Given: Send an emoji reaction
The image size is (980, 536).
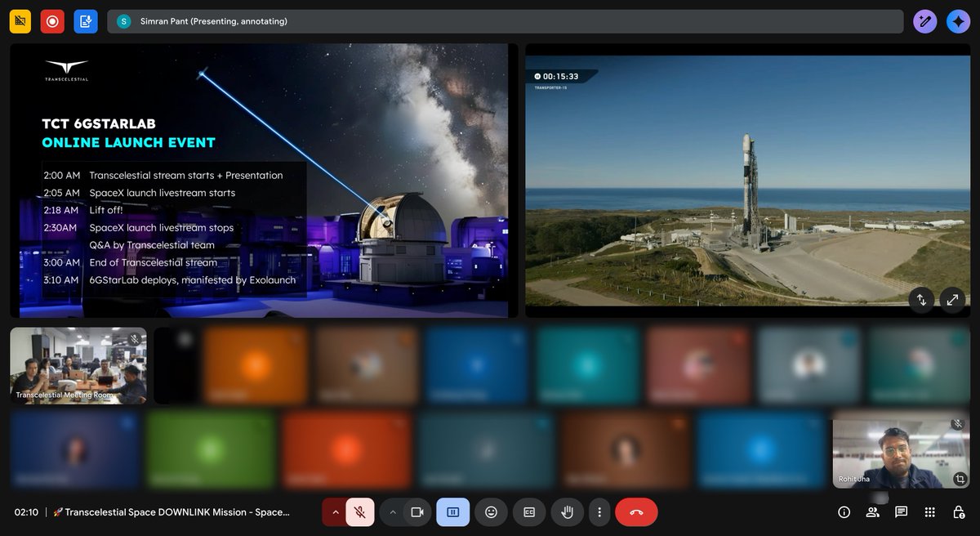Looking at the screenshot, I should 491,512.
